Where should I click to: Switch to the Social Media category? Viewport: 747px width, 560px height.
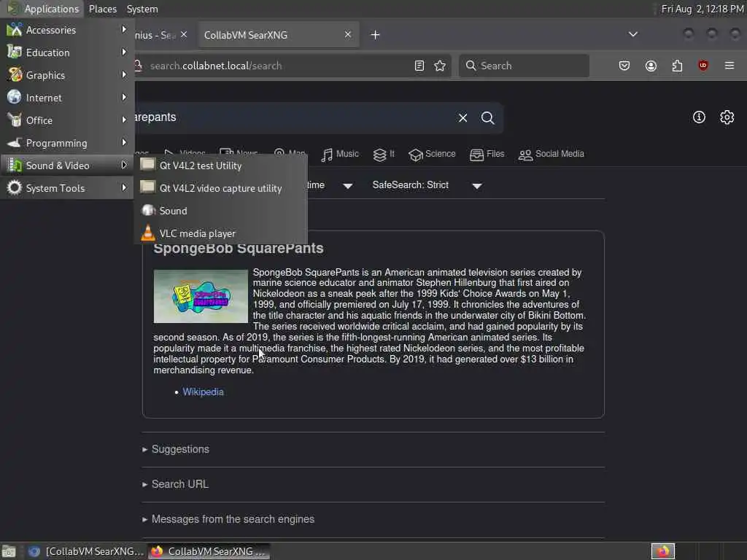[x=551, y=155]
